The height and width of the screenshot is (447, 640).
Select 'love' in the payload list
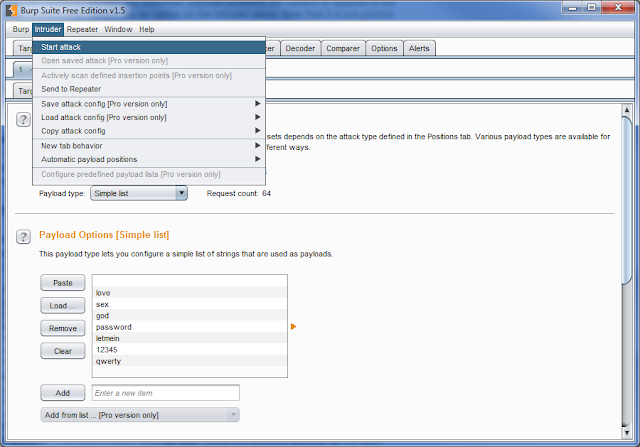pos(189,293)
